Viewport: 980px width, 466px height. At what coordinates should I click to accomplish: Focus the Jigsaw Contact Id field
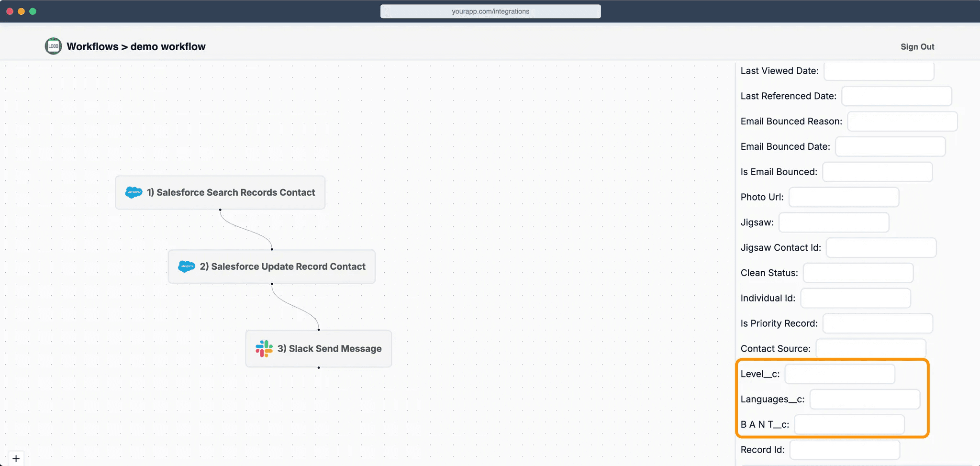881,248
